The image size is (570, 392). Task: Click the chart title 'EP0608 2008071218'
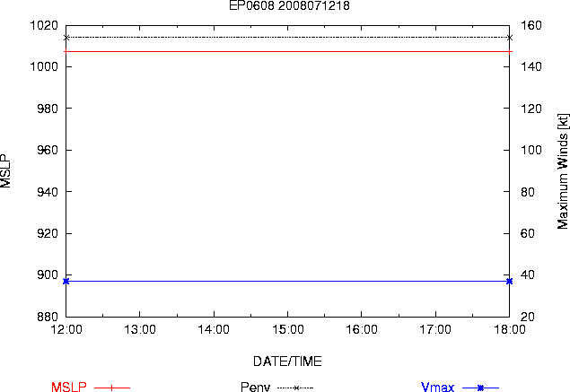pyautogui.click(x=289, y=5)
